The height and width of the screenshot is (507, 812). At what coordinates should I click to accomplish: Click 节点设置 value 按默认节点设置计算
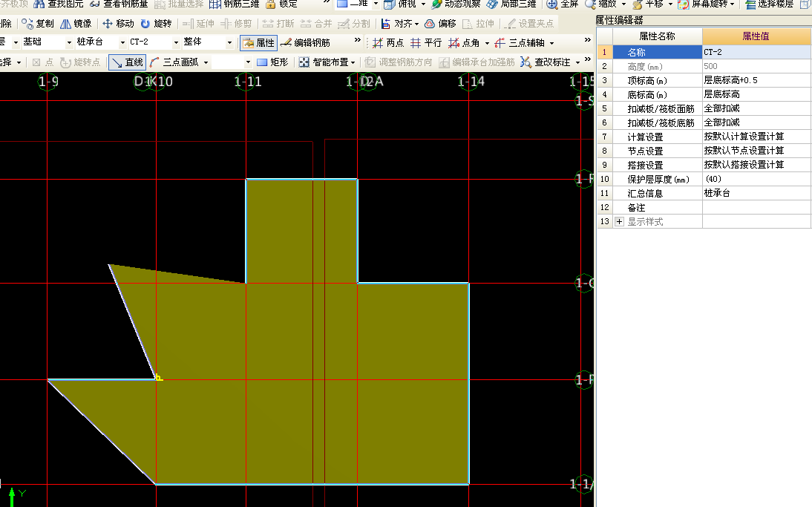[x=756, y=151]
